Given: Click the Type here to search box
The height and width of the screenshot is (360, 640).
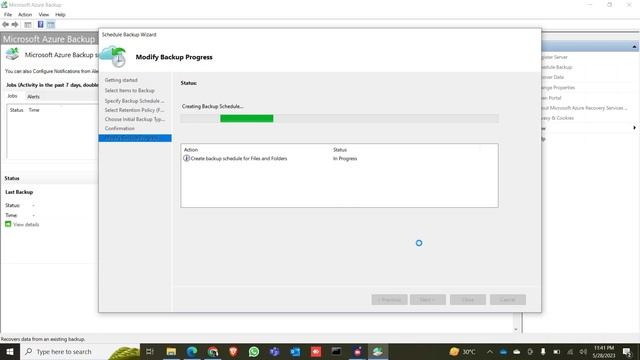Looking at the screenshot, I should [x=80, y=351].
